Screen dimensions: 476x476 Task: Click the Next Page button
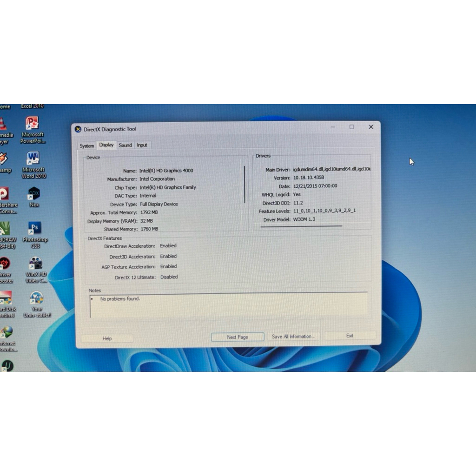[238, 337]
